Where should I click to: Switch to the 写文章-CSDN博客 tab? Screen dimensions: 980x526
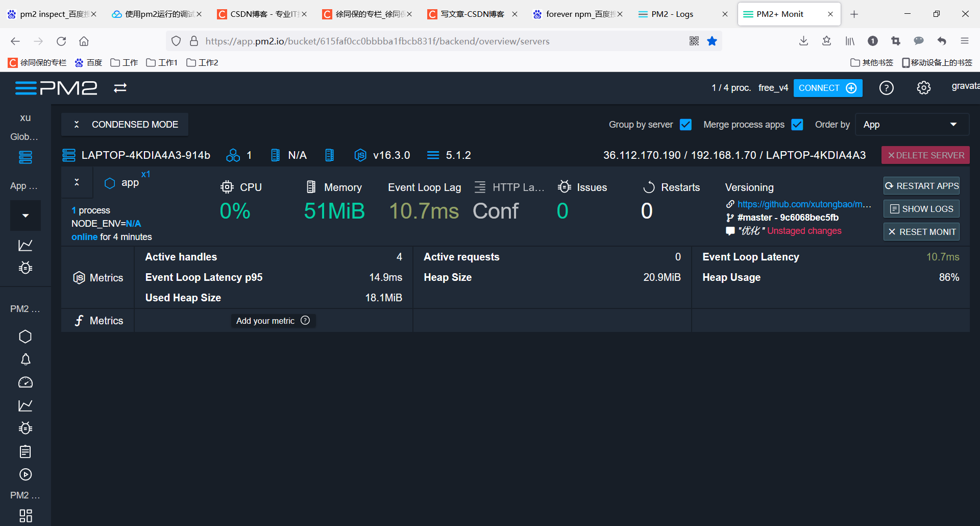click(472, 14)
